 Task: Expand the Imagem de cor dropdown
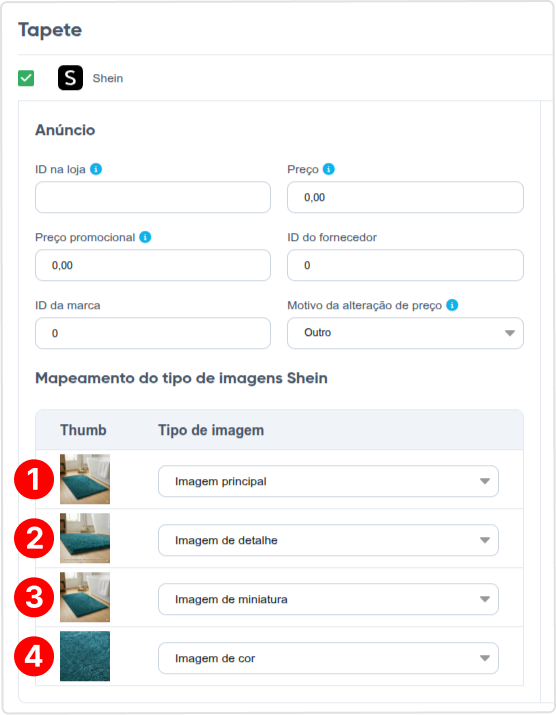click(x=328, y=658)
